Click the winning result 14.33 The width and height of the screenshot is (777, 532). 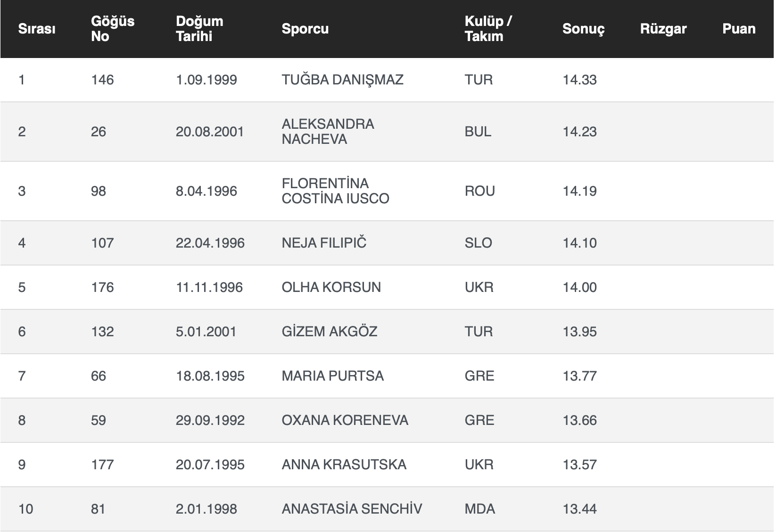[x=579, y=80]
